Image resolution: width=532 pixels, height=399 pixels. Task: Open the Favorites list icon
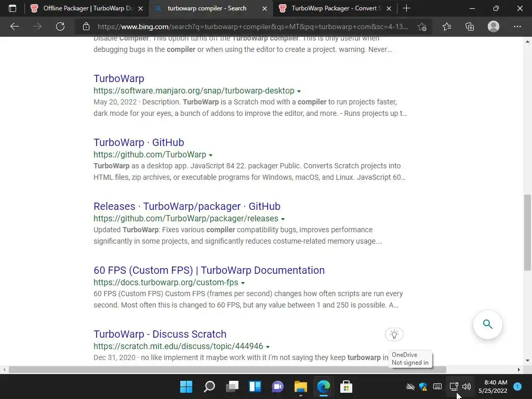tap(446, 26)
